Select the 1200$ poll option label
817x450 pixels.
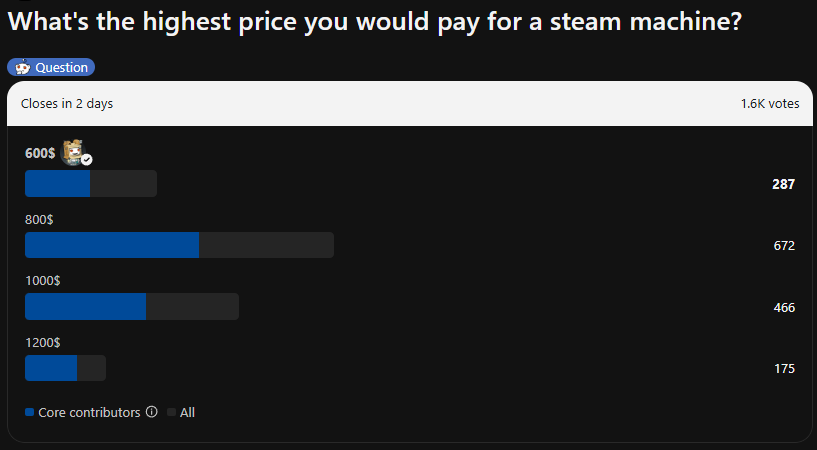(x=43, y=343)
